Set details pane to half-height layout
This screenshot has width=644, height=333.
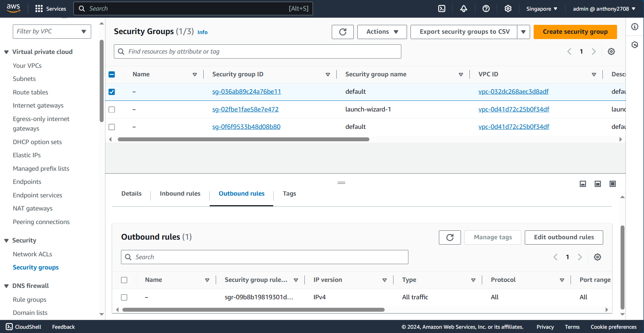click(598, 184)
